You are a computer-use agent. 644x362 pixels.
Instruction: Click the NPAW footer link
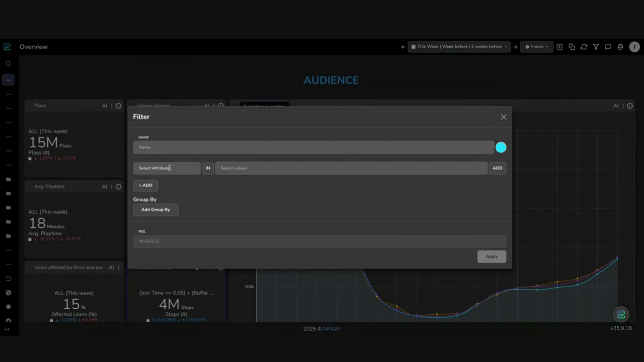[x=332, y=329]
